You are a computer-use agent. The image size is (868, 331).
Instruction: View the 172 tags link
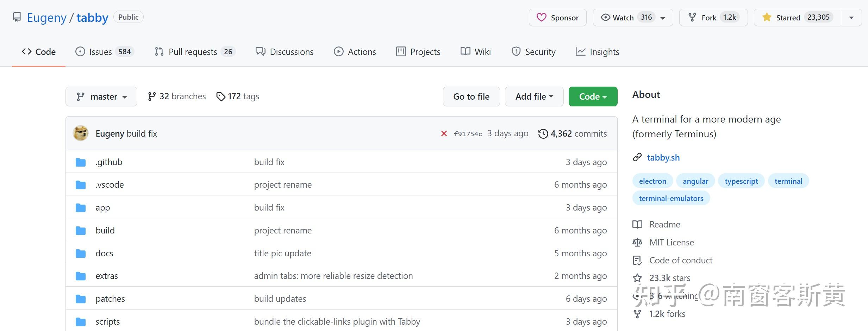coord(238,96)
